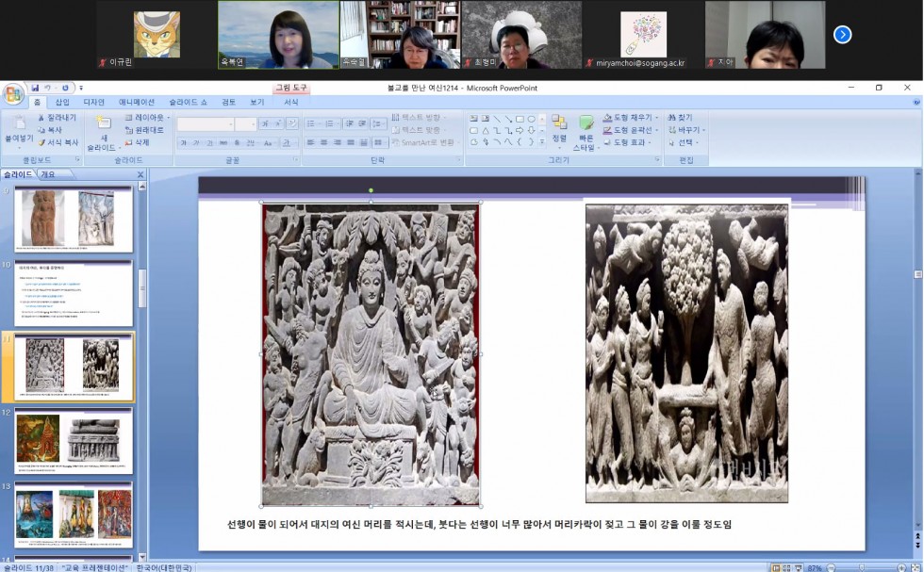
Task: Toggle strikethrough formatting
Action: (223, 142)
